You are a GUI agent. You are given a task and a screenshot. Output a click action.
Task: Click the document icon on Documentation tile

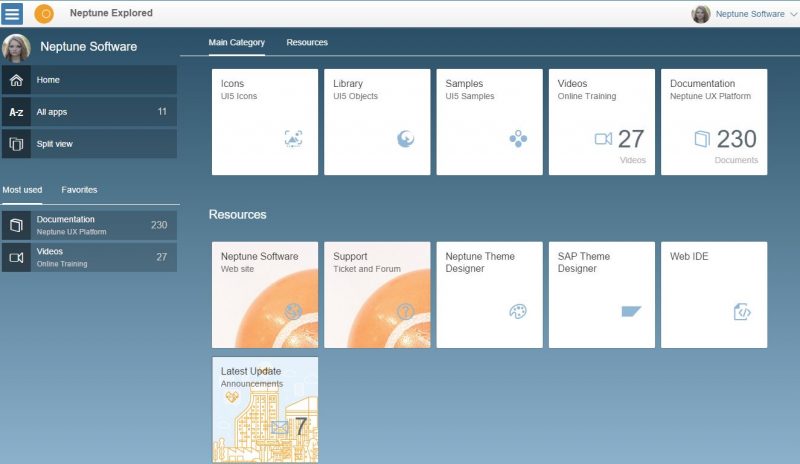[x=702, y=139]
